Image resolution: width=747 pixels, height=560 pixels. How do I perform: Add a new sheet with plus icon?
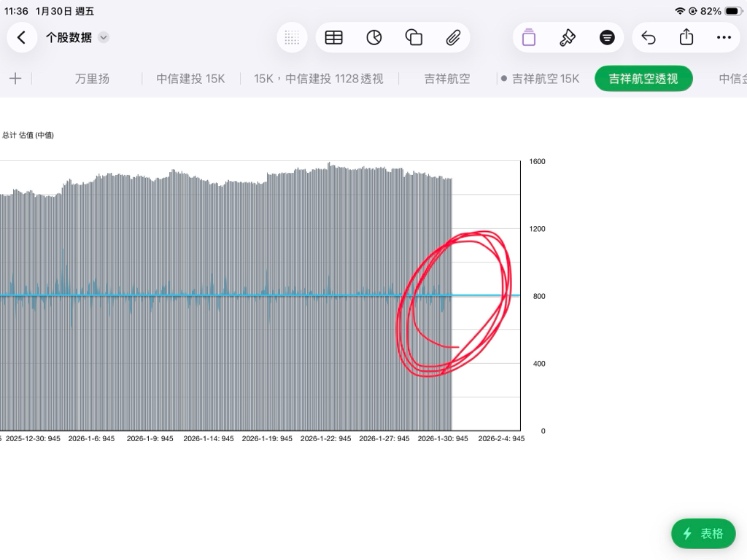15,79
